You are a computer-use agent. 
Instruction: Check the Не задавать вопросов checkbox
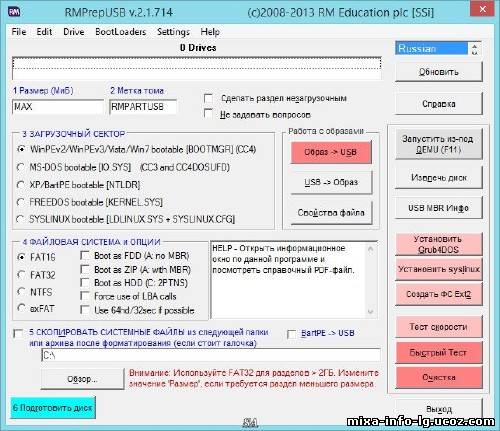tap(208, 113)
